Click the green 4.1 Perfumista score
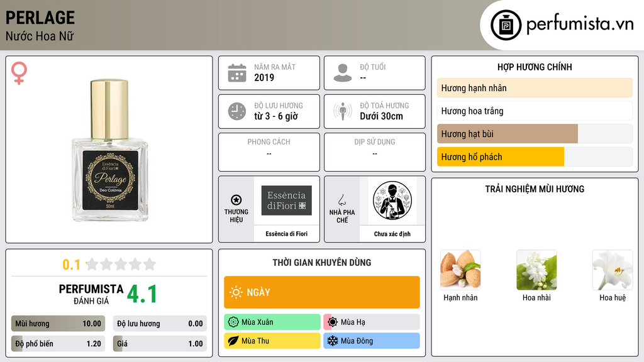 pyautogui.click(x=142, y=294)
